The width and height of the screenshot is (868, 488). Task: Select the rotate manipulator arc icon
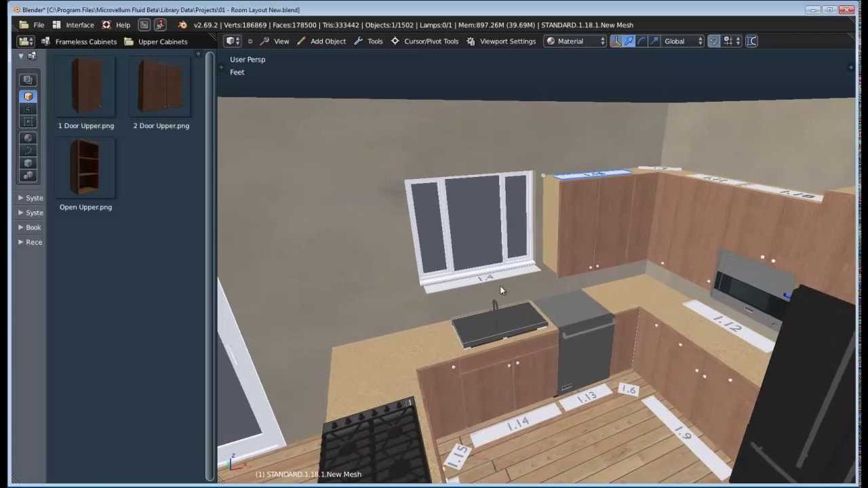(642, 41)
